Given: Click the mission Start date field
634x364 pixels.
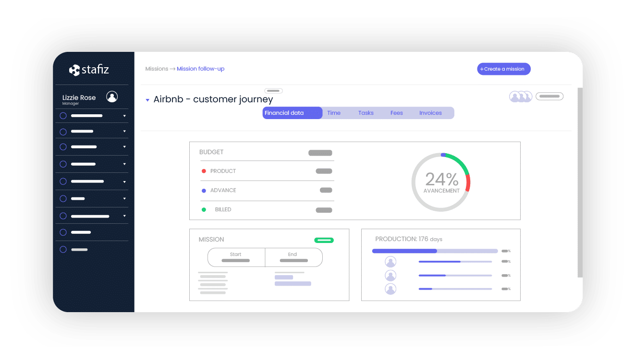Looking at the screenshot, I should (236, 257).
